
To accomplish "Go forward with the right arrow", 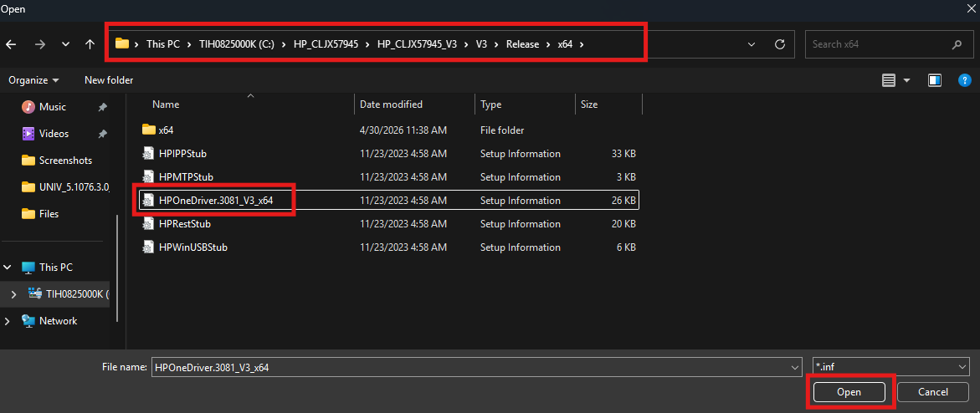I will [x=40, y=44].
